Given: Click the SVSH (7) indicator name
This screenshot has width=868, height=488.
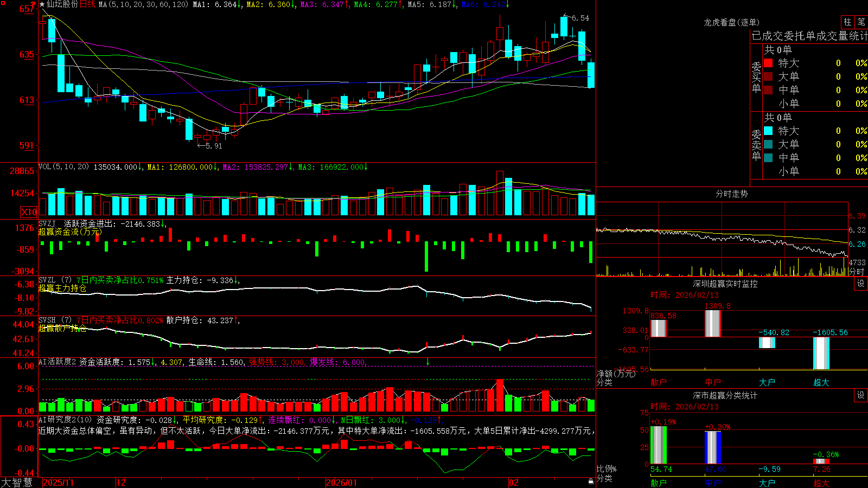Looking at the screenshot, I should coord(55,320).
